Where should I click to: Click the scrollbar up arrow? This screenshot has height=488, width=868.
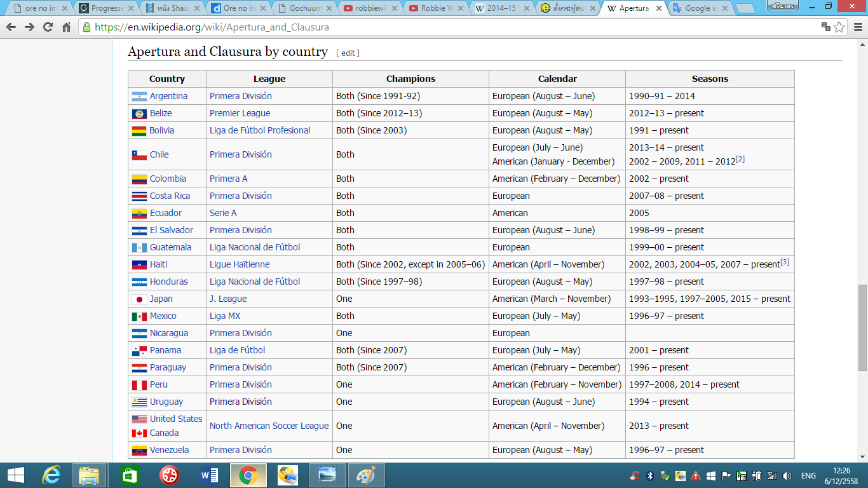[862, 44]
